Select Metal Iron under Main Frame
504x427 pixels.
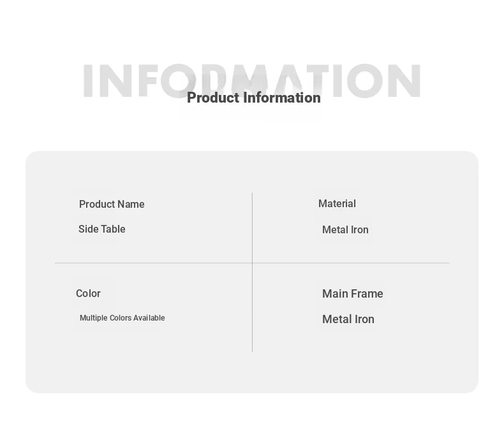tap(348, 319)
